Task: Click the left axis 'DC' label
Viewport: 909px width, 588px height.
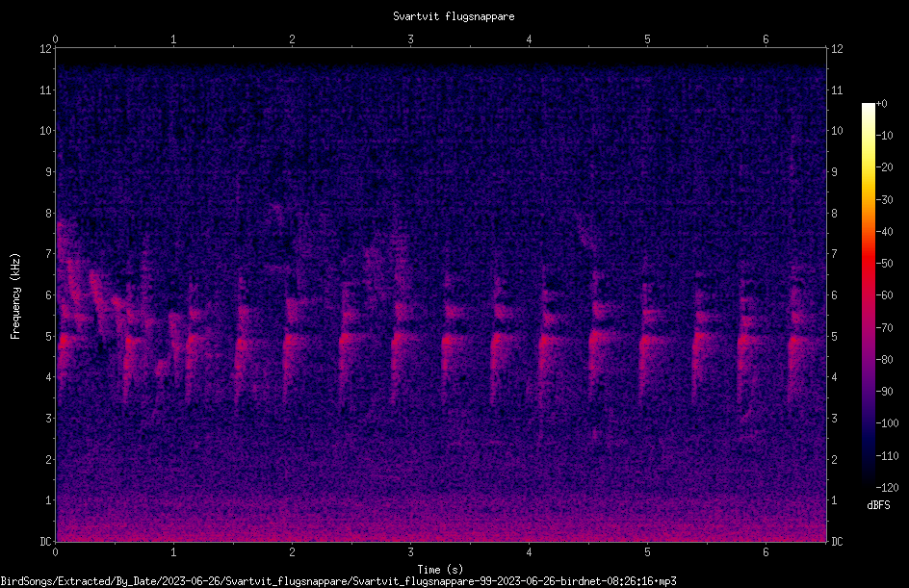Action: click(x=46, y=542)
